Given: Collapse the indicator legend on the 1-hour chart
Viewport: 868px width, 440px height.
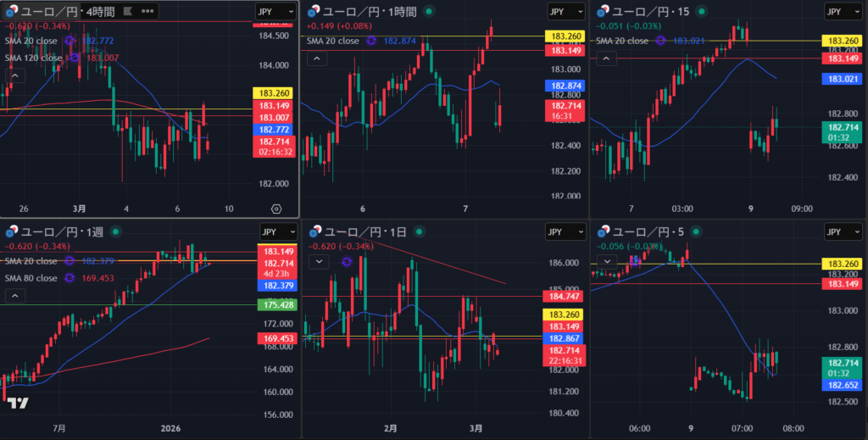Looking at the screenshot, I should [315, 58].
